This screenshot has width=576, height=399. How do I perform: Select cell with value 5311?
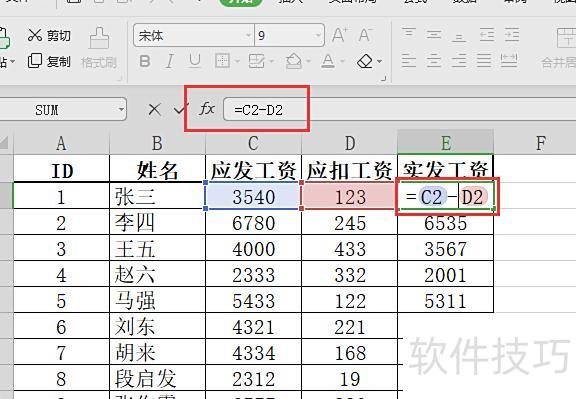tap(446, 301)
